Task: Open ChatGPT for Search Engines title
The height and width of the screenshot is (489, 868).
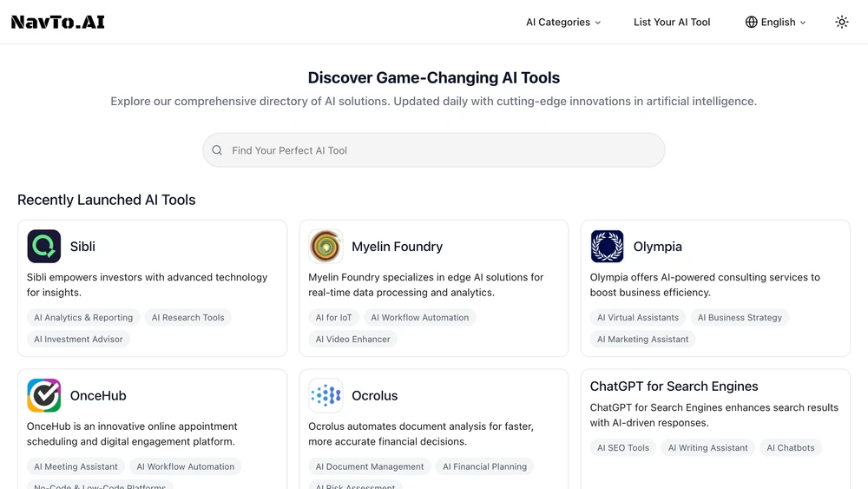Action: (x=674, y=386)
